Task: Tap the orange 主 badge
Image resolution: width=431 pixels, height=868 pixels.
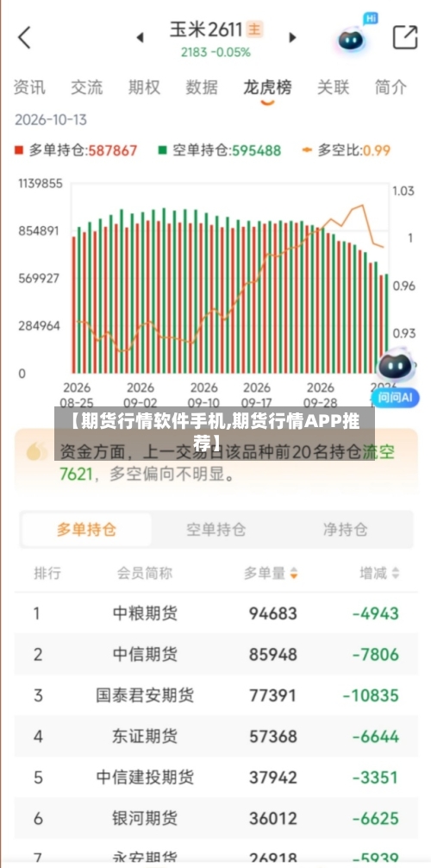Action: pyautogui.click(x=254, y=29)
